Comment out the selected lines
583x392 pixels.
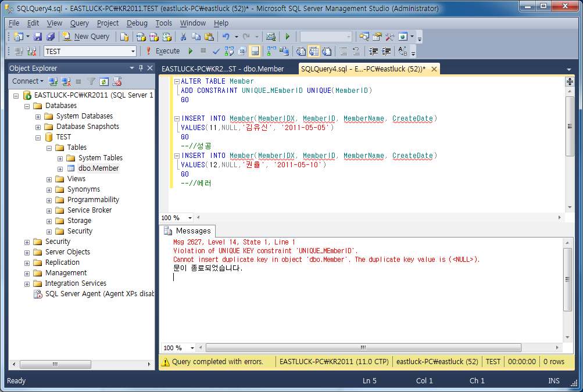click(x=343, y=51)
